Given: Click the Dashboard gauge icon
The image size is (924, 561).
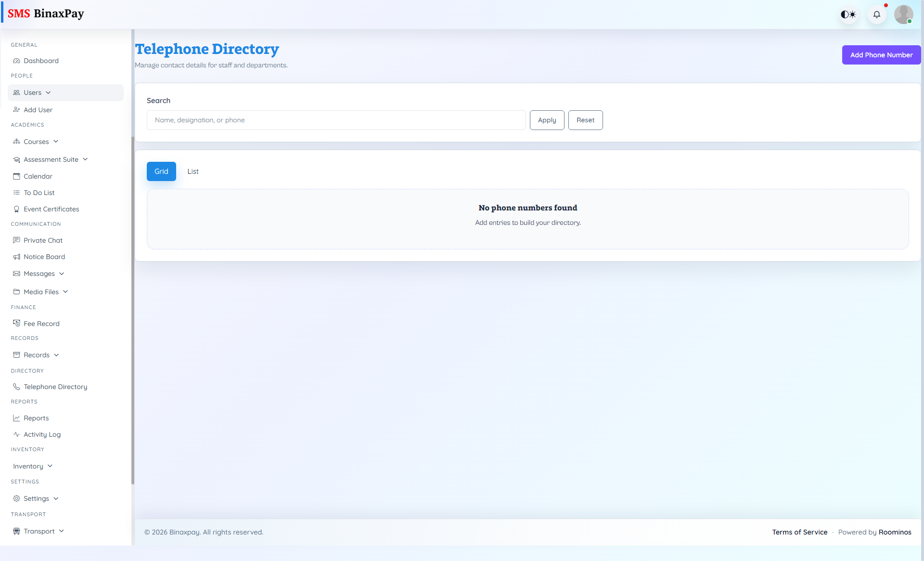Looking at the screenshot, I should pyautogui.click(x=16, y=61).
